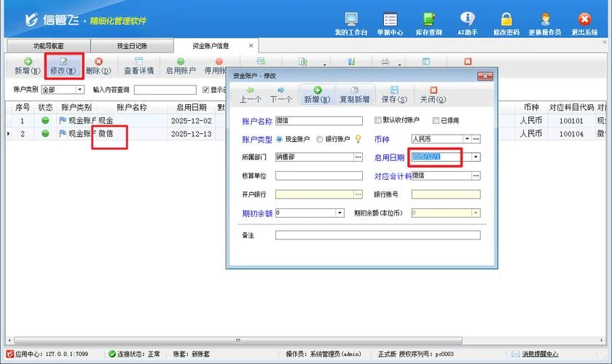Switch to 功能导航窗 tab
The height and width of the screenshot is (364, 612).
(49, 46)
